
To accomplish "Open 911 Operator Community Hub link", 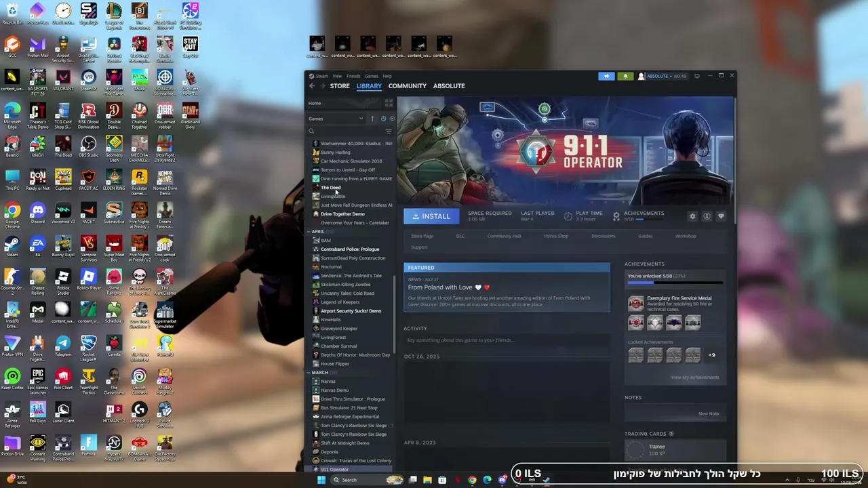I will pyautogui.click(x=504, y=236).
